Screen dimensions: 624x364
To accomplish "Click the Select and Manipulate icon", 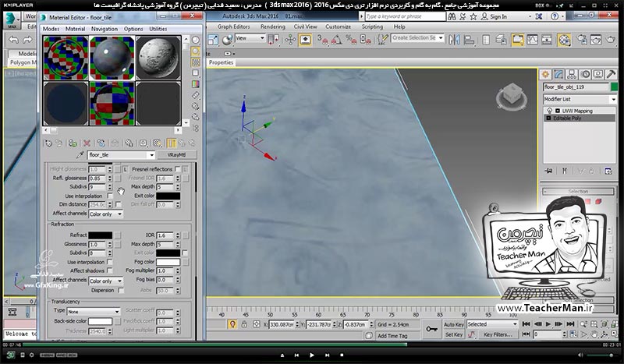I will tap(305, 40).
